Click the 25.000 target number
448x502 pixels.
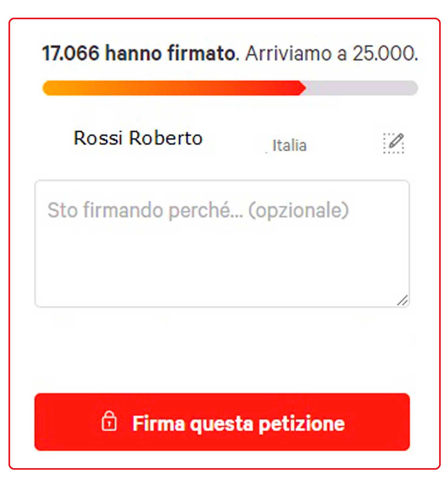click(385, 53)
